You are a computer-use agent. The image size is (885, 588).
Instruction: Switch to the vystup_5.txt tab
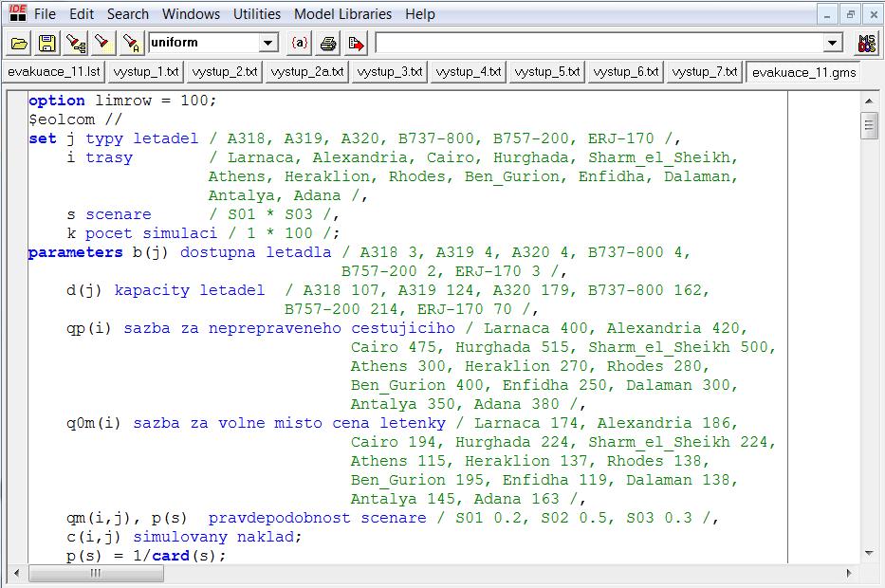[547, 72]
